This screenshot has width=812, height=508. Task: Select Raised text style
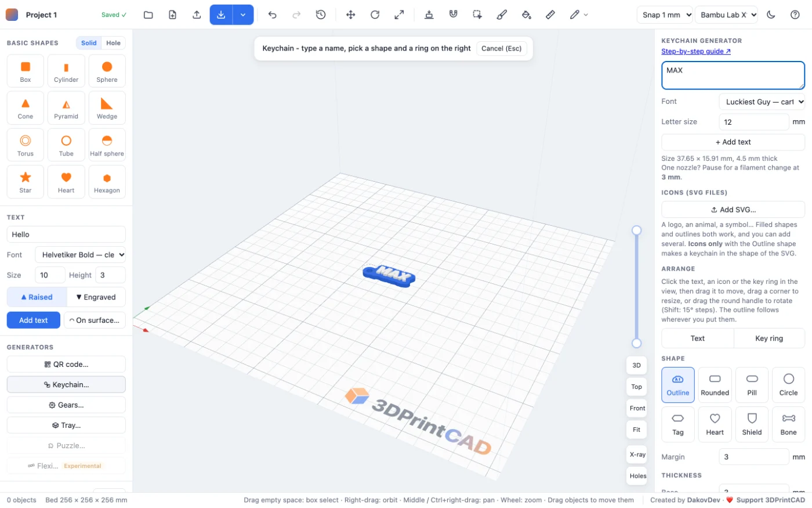click(x=37, y=297)
